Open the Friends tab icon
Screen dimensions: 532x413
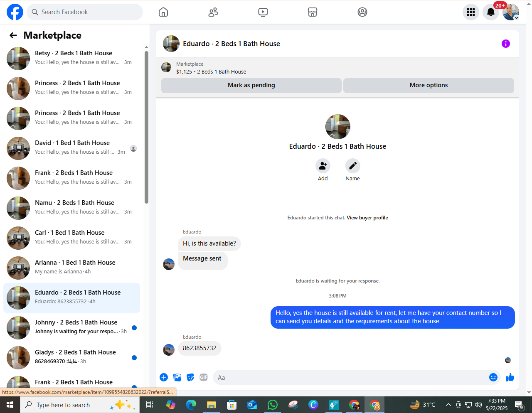coord(213,12)
